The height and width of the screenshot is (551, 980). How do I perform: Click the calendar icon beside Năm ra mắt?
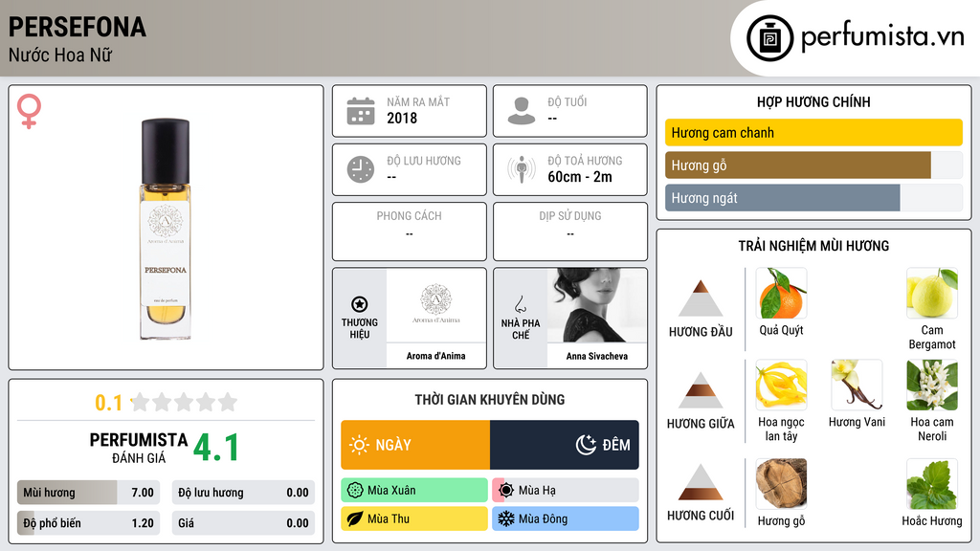[x=361, y=111]
